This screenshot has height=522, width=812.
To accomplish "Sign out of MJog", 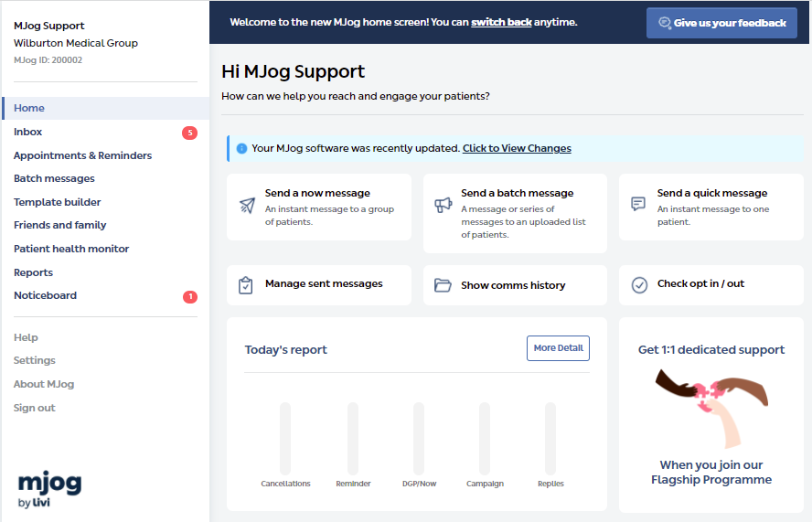I will (34, 408).
